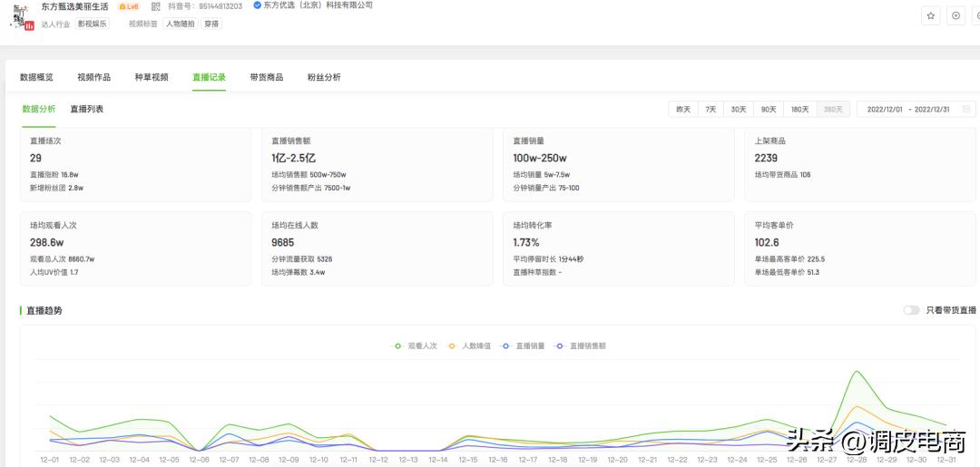Open the QR code icon beside Lv6

pos(155,6)
